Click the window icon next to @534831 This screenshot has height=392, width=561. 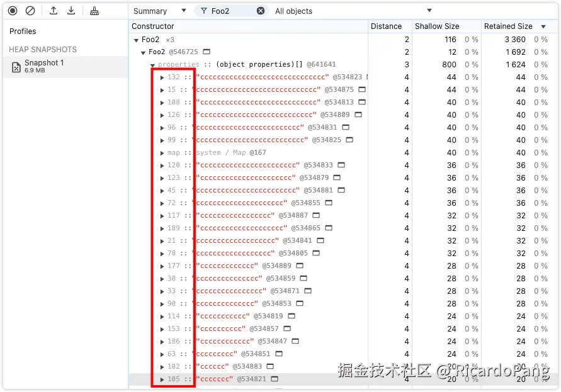346,127
